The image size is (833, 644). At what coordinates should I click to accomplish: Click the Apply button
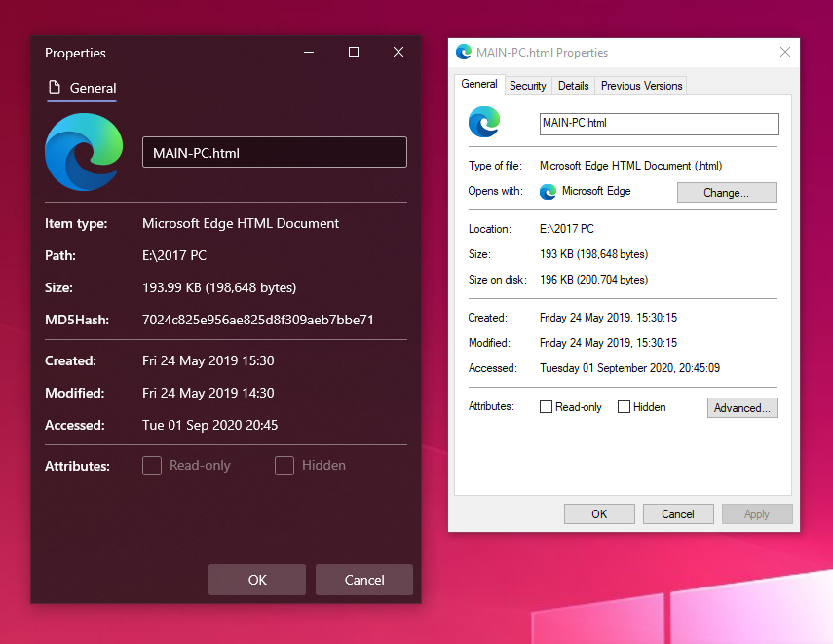(x=756, y=513)
